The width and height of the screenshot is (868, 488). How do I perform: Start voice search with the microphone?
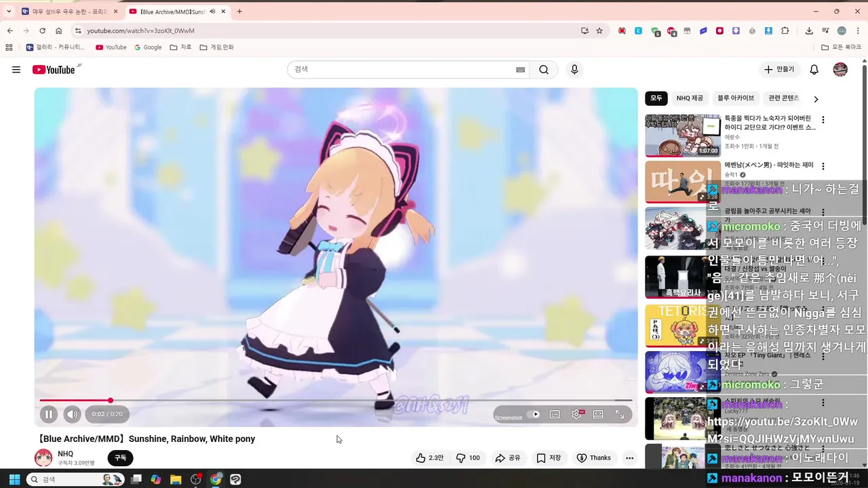[574, 70]
